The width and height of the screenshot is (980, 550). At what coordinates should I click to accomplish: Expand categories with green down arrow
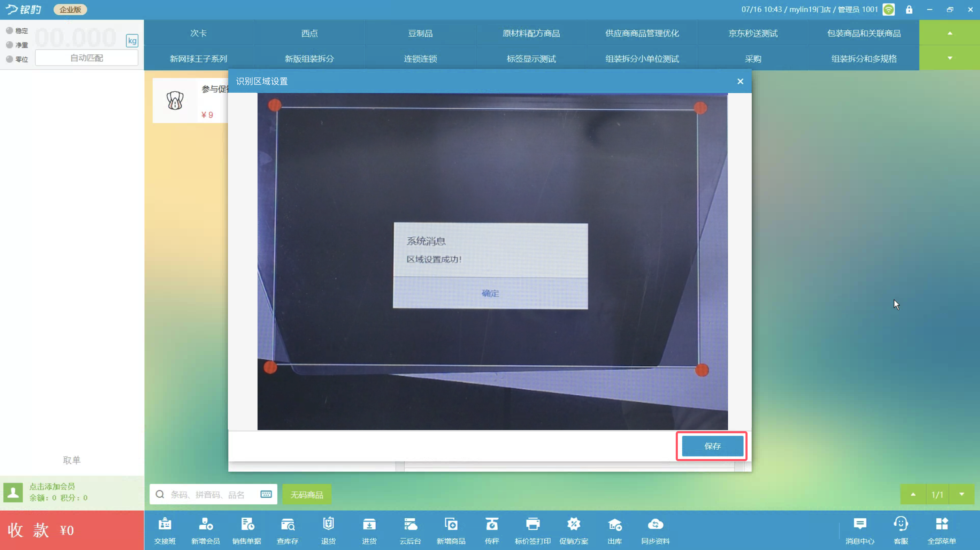pos(950,58)
